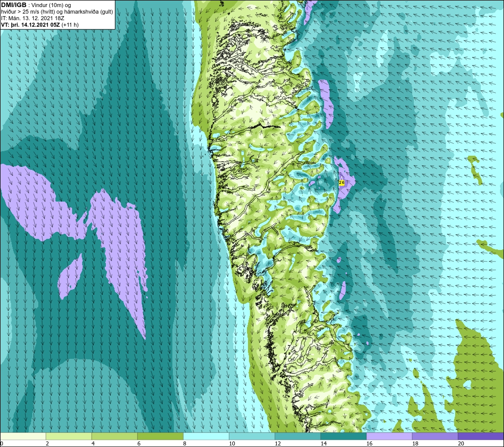Click the 14–16 m/s dark teal legend swatch

click(x=343, y=436)
